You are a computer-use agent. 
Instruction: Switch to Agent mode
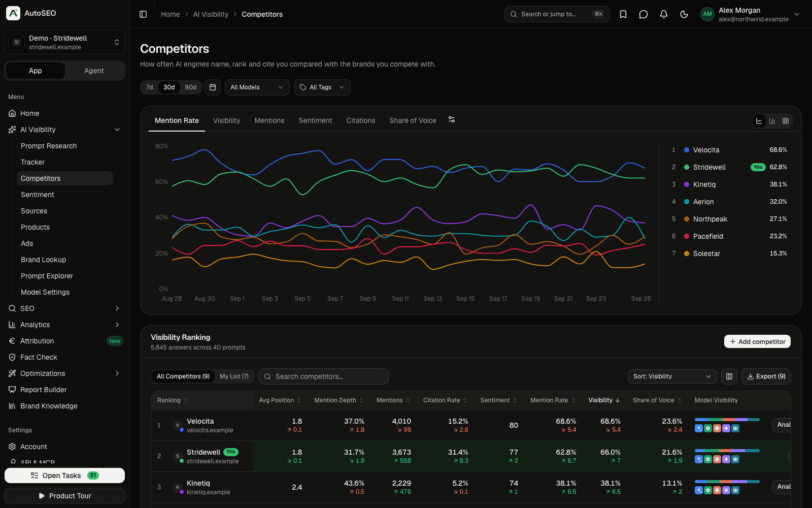(94, 71)
